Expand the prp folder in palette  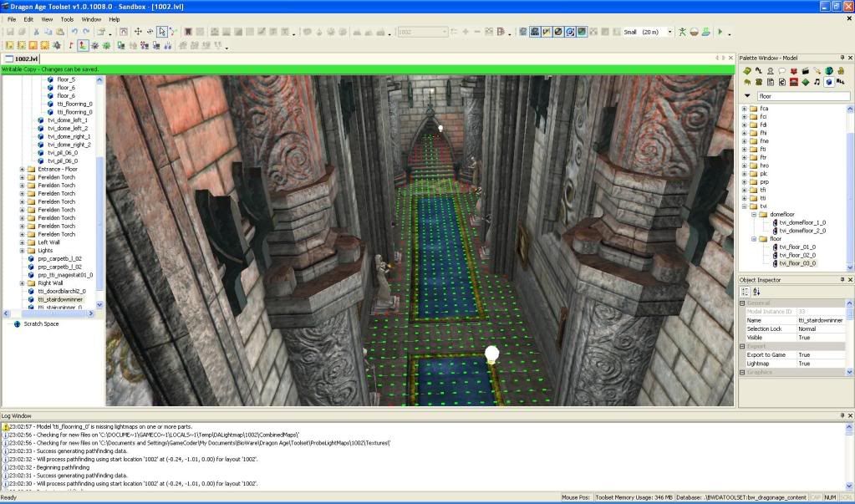[744, 181]
